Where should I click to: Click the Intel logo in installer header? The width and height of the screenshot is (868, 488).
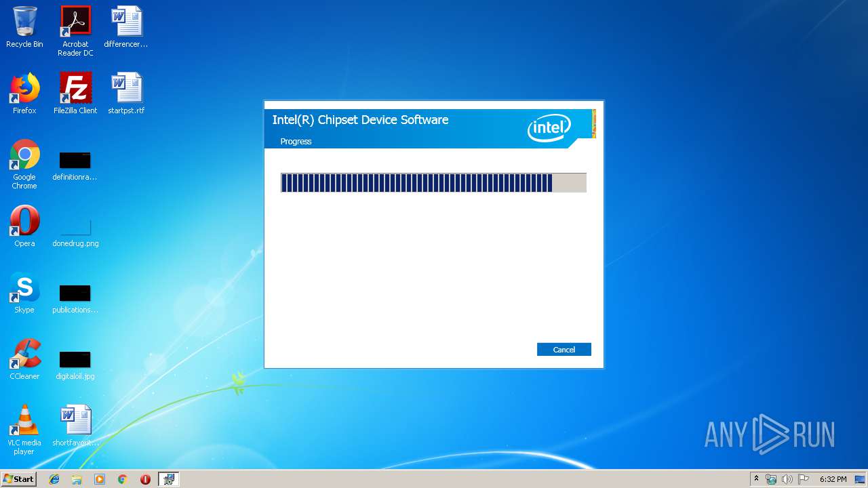point(549,127)
